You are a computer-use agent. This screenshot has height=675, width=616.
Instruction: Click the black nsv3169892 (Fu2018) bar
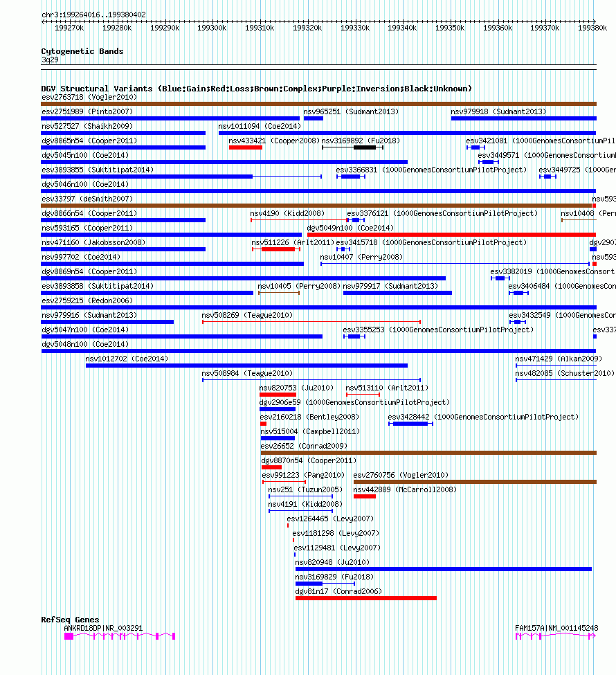[x=365, y=147]
